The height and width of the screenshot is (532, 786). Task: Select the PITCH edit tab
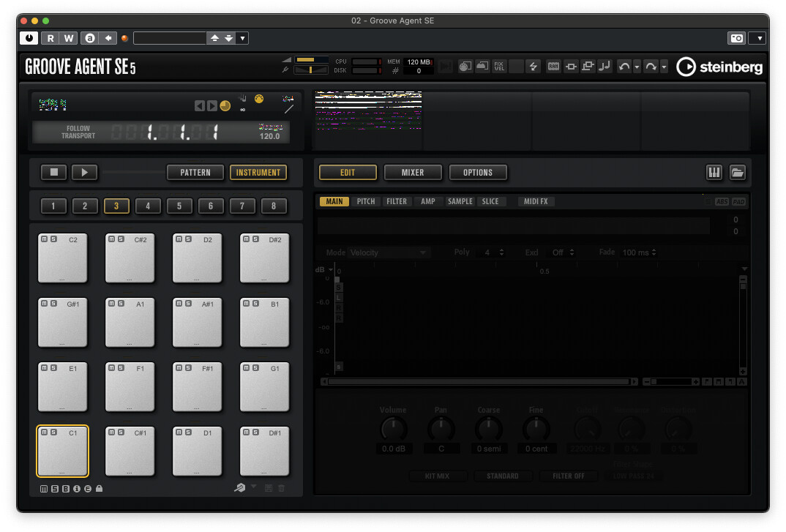click(x=366, y=201)
